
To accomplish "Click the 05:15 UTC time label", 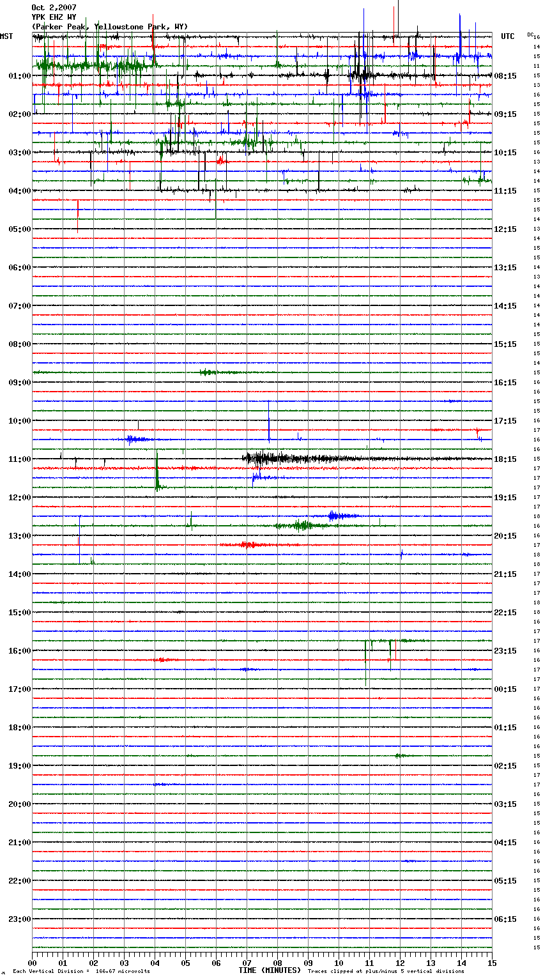I will point(505,881).
